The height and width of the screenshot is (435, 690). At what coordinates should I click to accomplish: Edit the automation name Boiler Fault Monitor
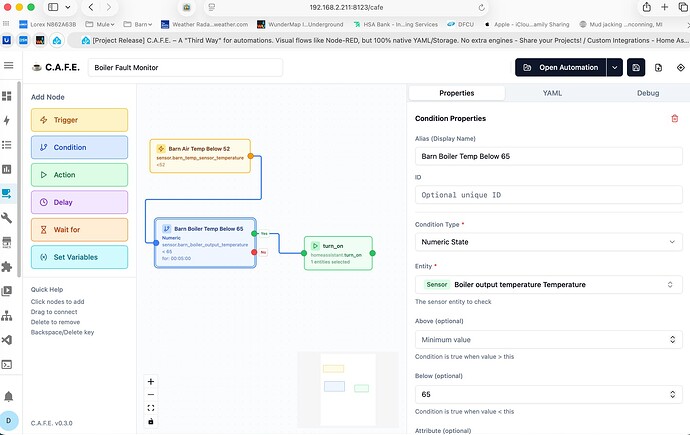click(185, 68)
